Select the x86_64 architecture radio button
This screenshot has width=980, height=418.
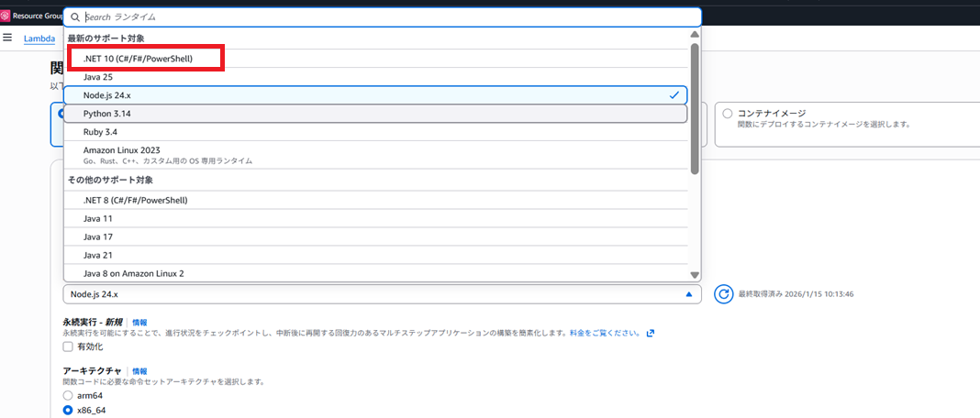pos(68,411)
